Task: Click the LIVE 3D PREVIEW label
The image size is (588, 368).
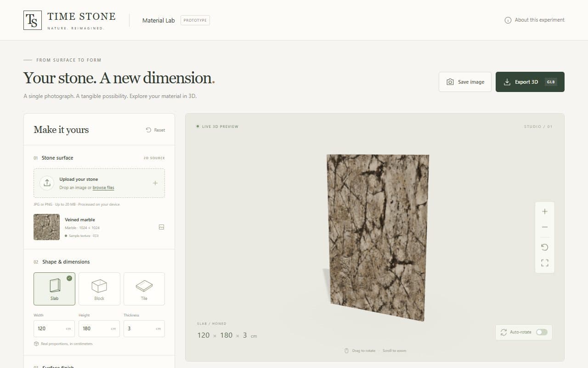Action: 220,126
